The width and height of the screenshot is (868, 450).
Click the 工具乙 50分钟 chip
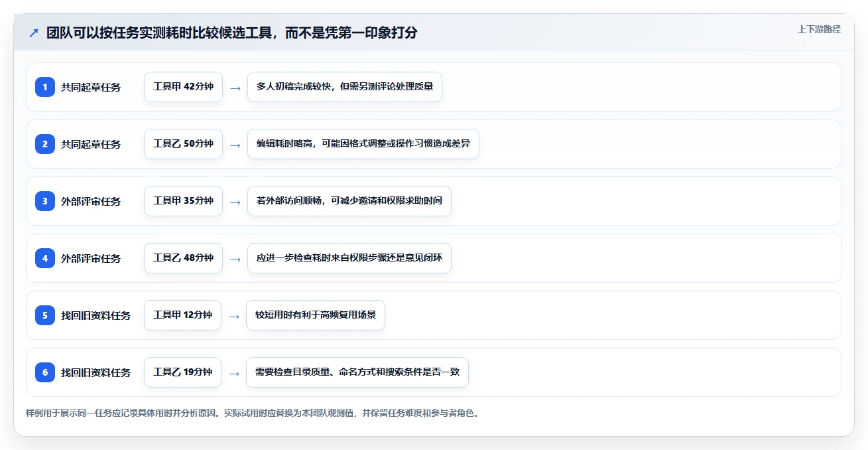point(183,144)
